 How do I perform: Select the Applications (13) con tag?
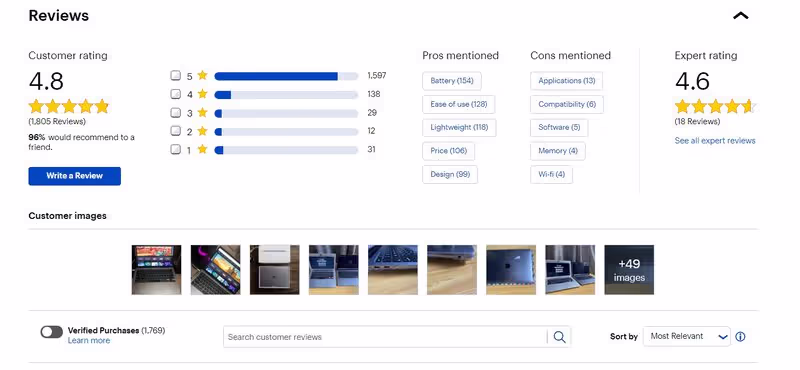point(566,81)
